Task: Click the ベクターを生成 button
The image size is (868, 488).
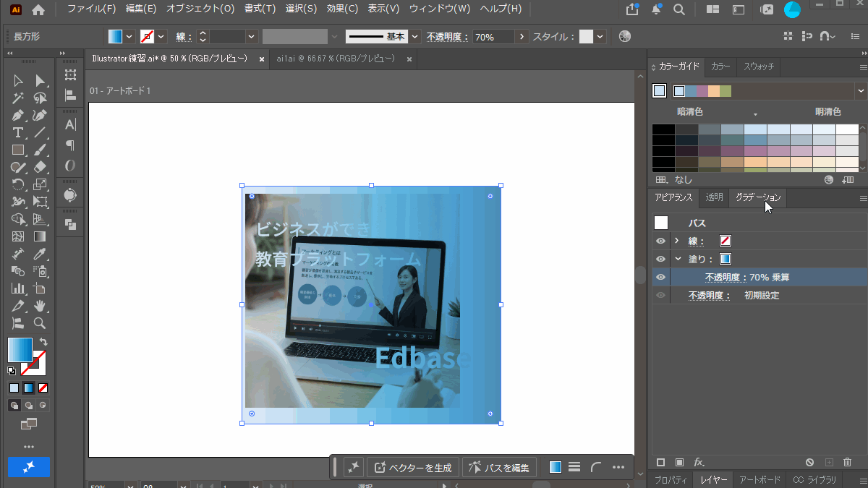Action: pos(413,468)
